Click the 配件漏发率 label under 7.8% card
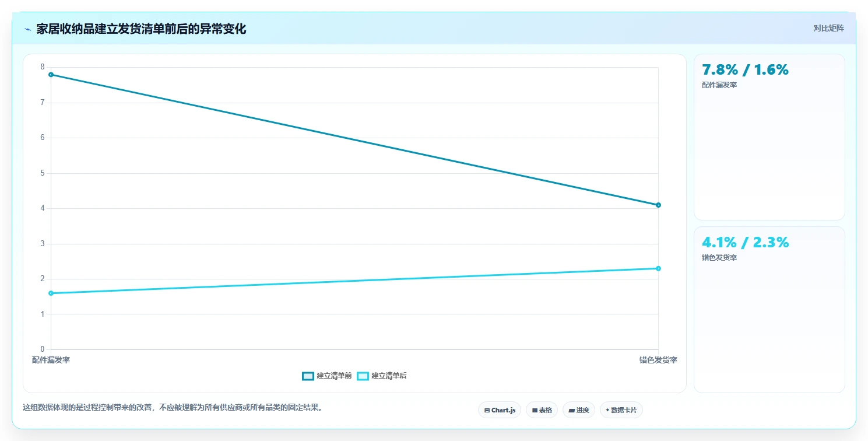This screenshot has height=441, width=868. point(719,85)
